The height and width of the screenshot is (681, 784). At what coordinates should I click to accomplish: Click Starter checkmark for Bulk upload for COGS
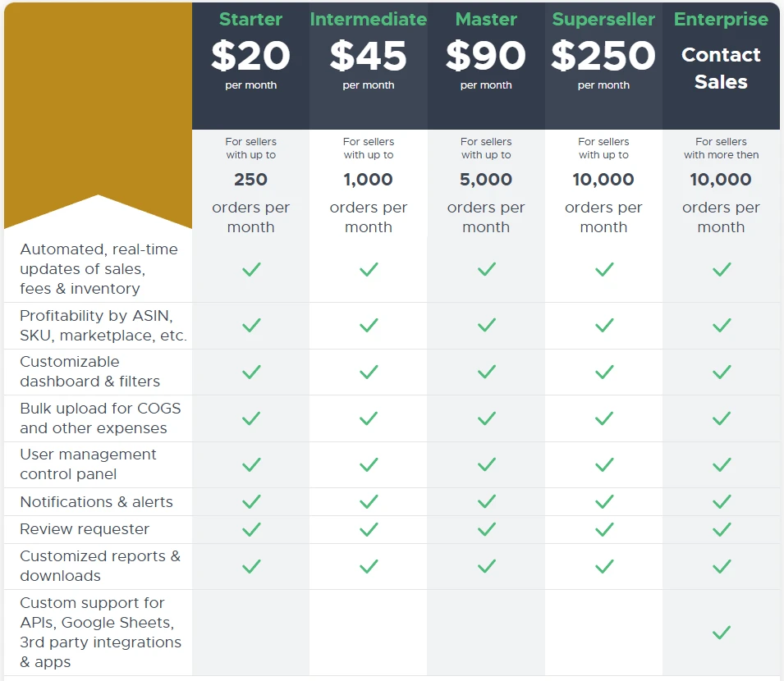[x=251, y=418]
